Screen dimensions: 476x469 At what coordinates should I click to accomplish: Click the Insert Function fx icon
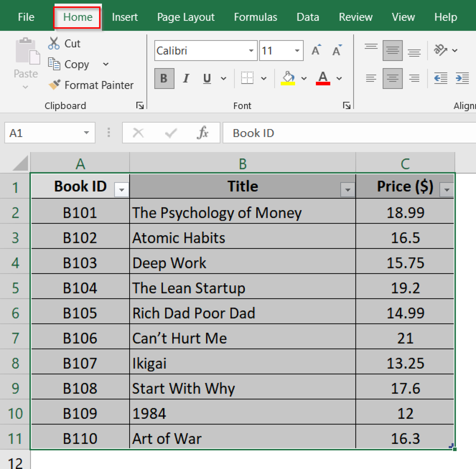203,133
